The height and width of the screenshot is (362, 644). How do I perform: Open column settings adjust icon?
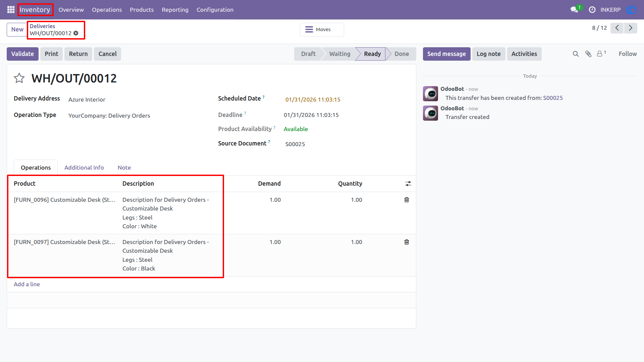point(408,184)
